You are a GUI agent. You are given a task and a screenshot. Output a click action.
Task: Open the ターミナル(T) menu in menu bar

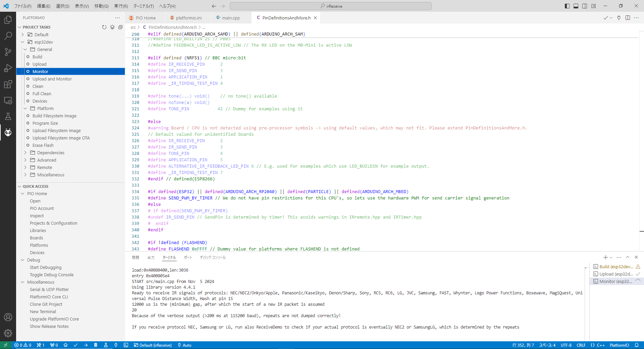(x=144, y=6)
